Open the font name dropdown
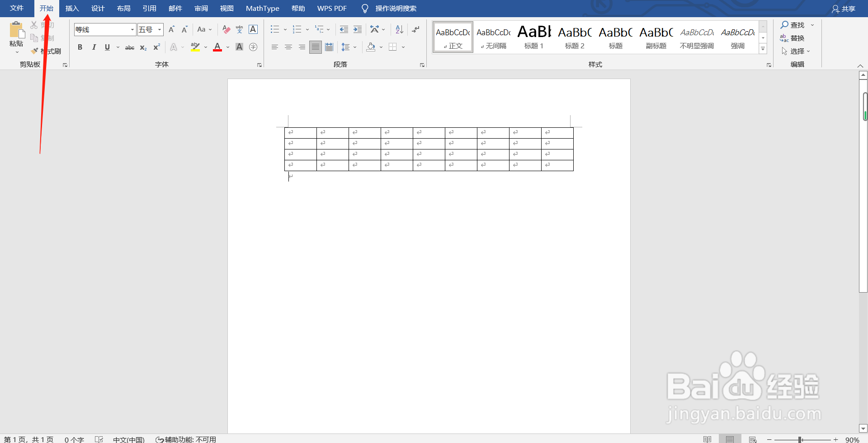The height and width of the screenshot is (443, 868). (x=132, y=30)
